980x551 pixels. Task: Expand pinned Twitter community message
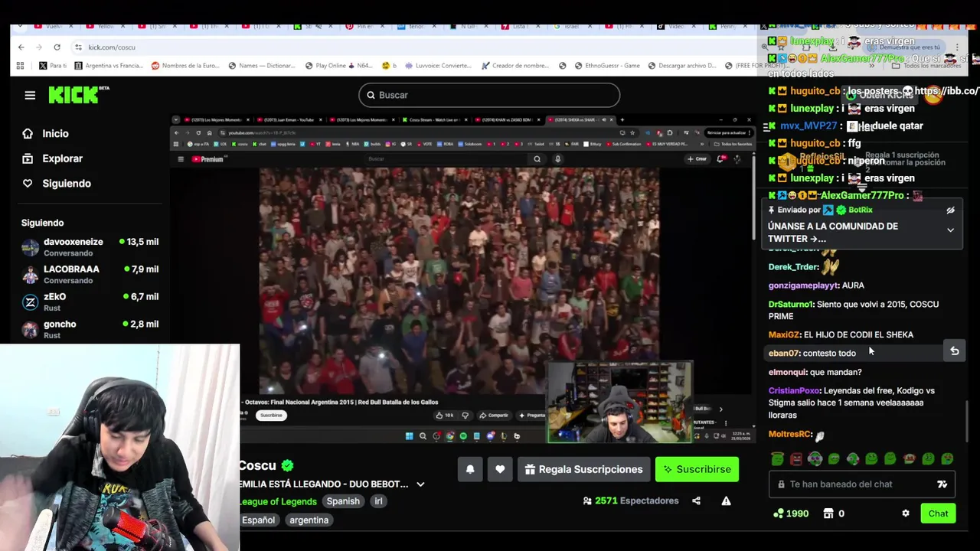pos(950,230)
